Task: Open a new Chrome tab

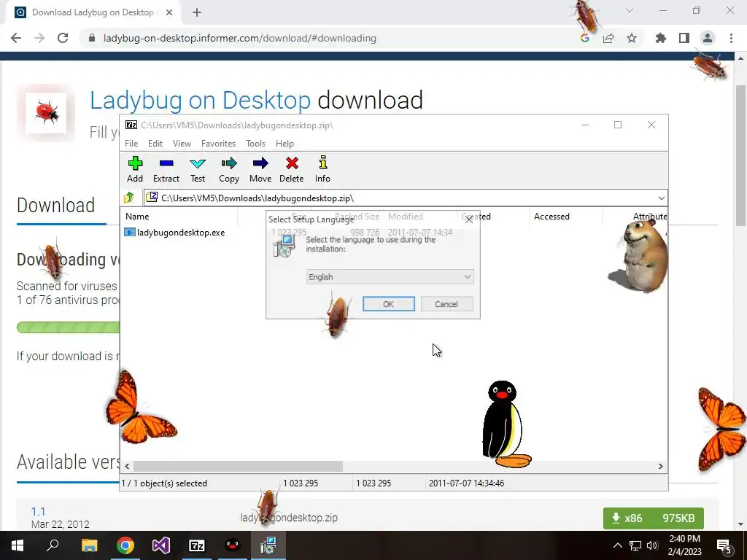Action: coord(197,12)
